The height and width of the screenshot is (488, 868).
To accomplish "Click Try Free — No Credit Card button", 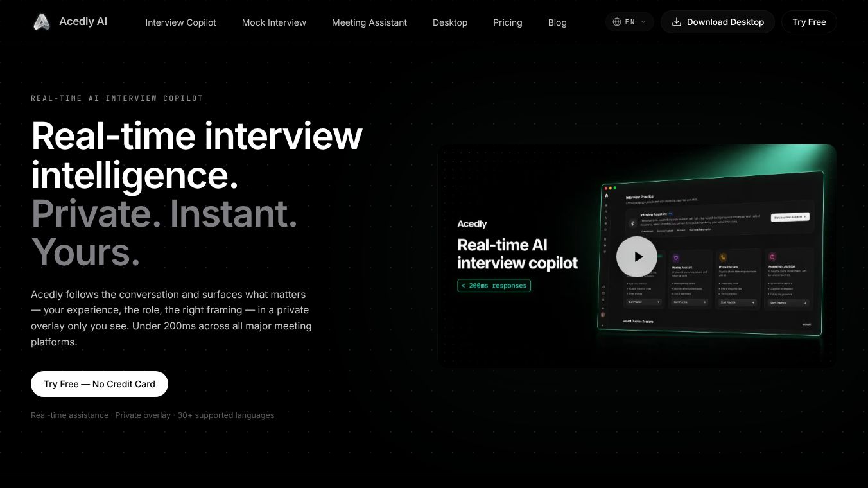I will point(100,384).
